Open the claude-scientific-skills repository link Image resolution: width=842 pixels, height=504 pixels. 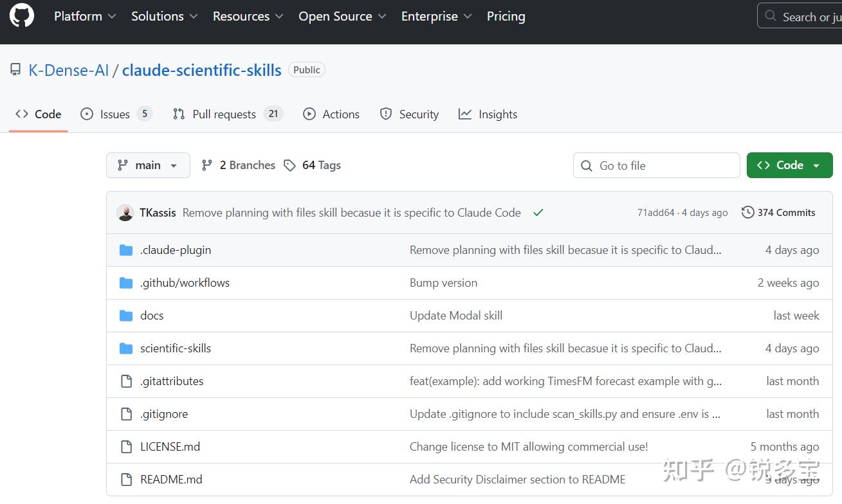pyautogui.click(x=202, y=70)
